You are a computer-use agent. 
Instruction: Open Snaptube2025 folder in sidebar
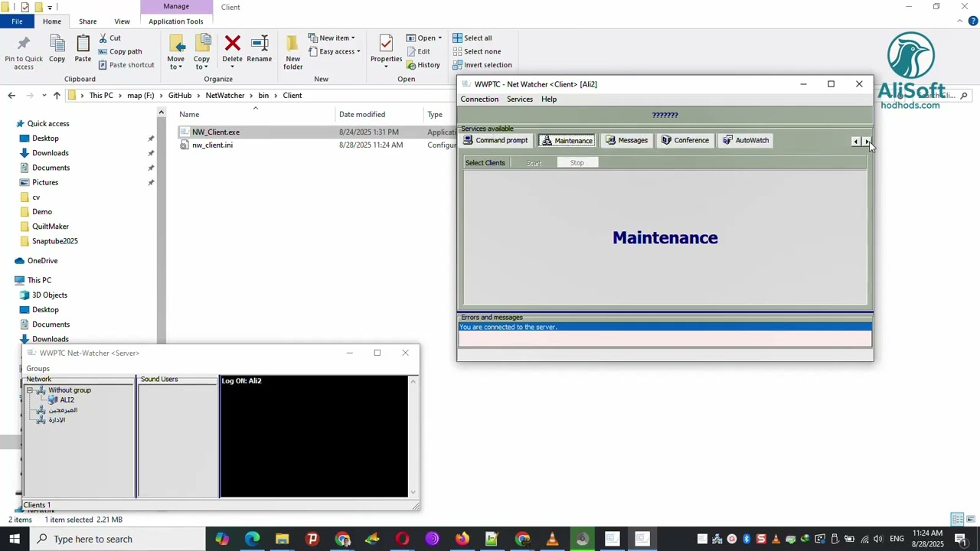click(x=54, y=240)
